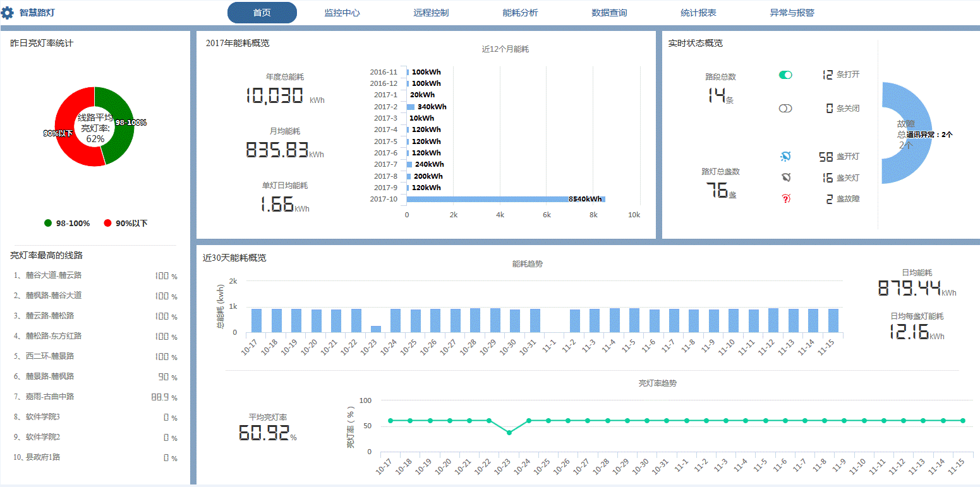The image size is (980, 487).
Task: Click the red lamp fault (盏故障) icon
Action: pyautogui.click(x=785, y=199)
